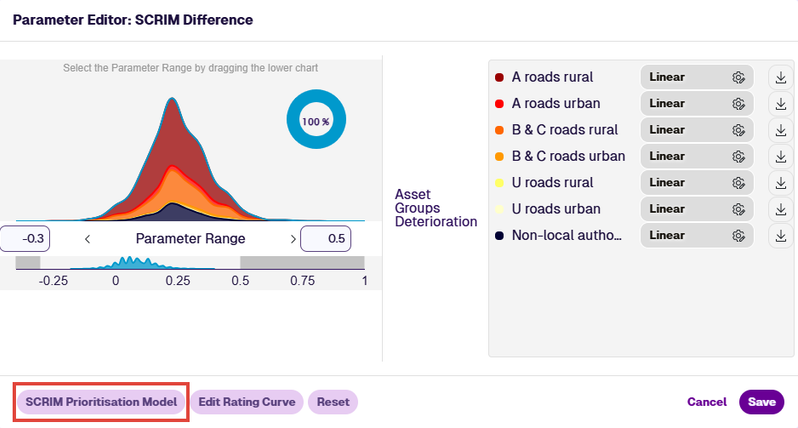Cancel the parameter editor

(707, 402)
